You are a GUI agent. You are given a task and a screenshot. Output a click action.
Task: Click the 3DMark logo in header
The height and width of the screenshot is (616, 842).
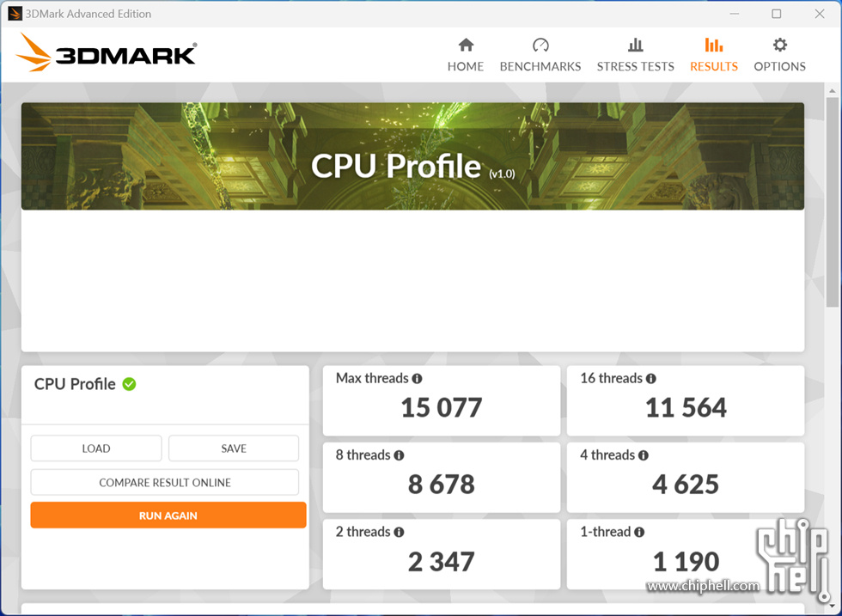tap(107, 52)
